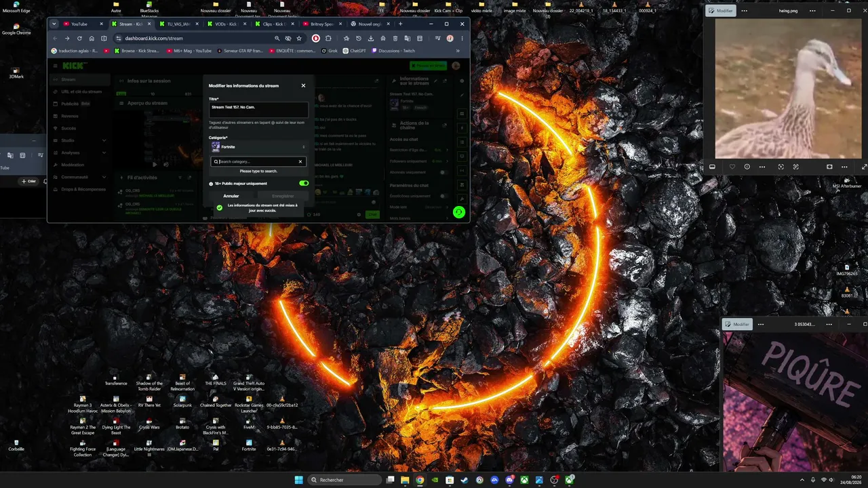Screen dimensions: 868x488
Task: Switch to the Nouvel onglet tab
Action: [x=372, y=24]
